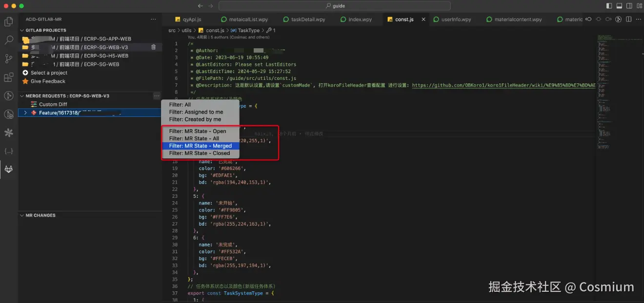This screenshot has height=303, width=644.
Task: Click the guide command center search box
Action: coord(334,6)
